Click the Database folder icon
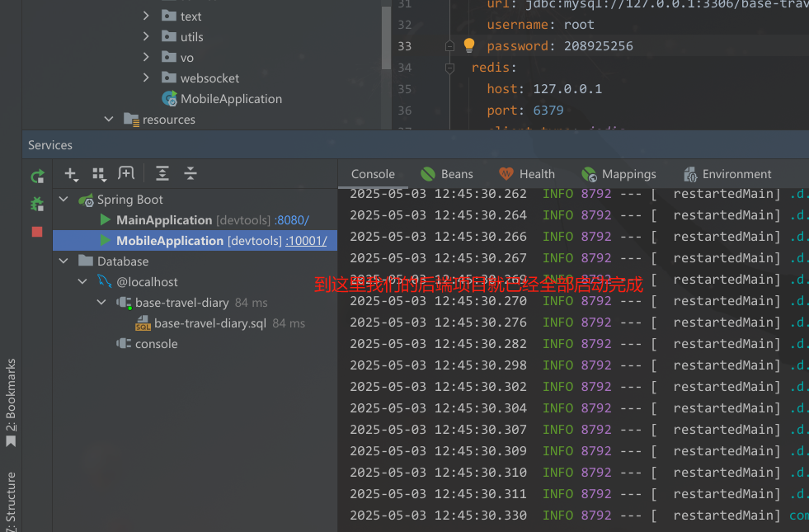The image size is (809, 532). click(86, 261)
